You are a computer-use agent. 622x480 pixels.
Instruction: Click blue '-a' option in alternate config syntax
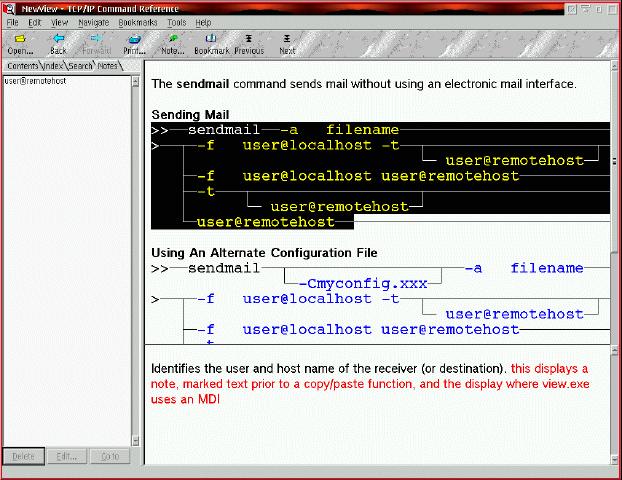473,268
